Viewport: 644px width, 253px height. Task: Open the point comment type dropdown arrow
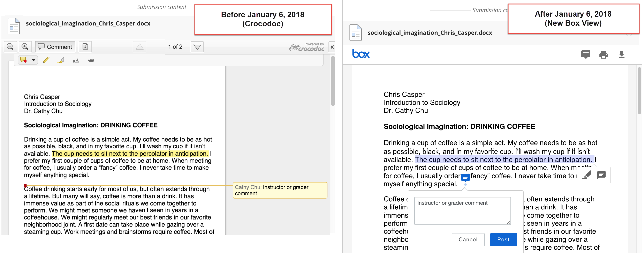[33, 60]
